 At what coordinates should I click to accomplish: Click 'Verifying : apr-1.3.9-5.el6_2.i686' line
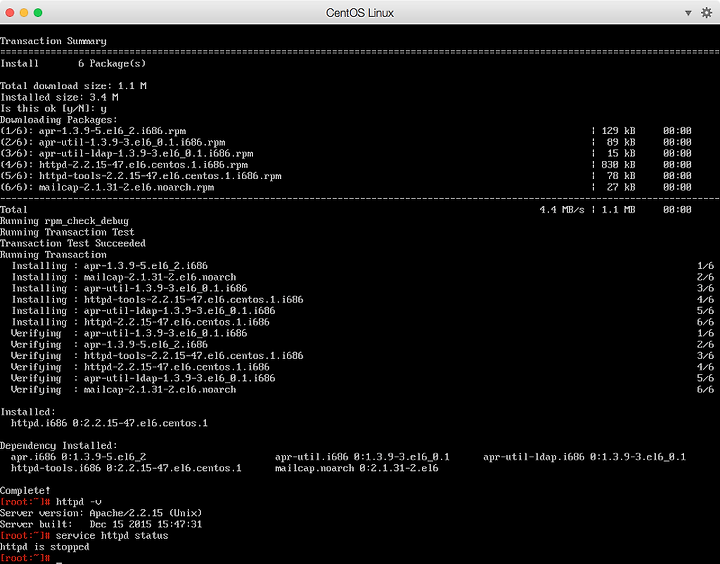point(109,345)
